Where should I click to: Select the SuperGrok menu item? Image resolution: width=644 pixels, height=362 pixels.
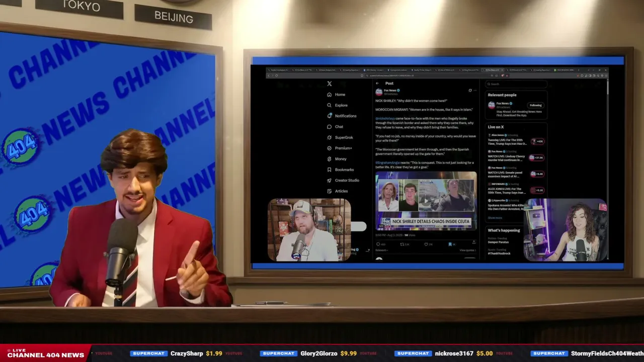(x=344, y=137)
